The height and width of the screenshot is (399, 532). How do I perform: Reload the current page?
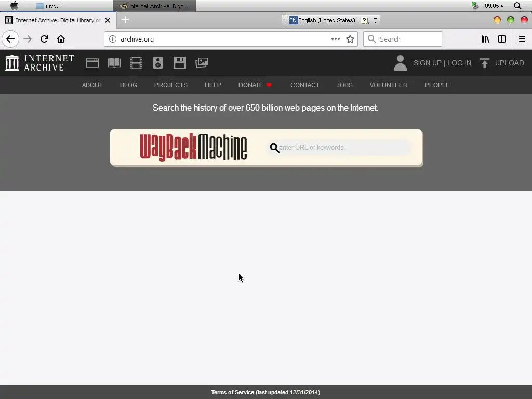[44, 39]
